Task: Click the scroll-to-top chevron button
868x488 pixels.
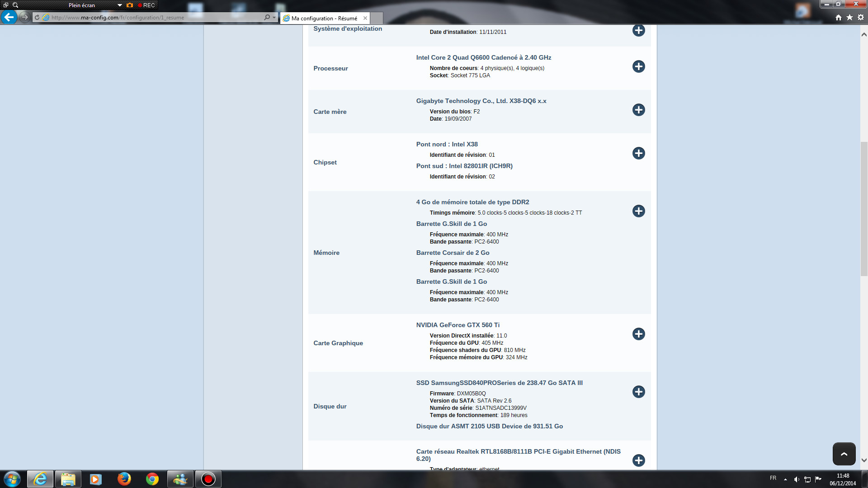Action: coord(844,454)
